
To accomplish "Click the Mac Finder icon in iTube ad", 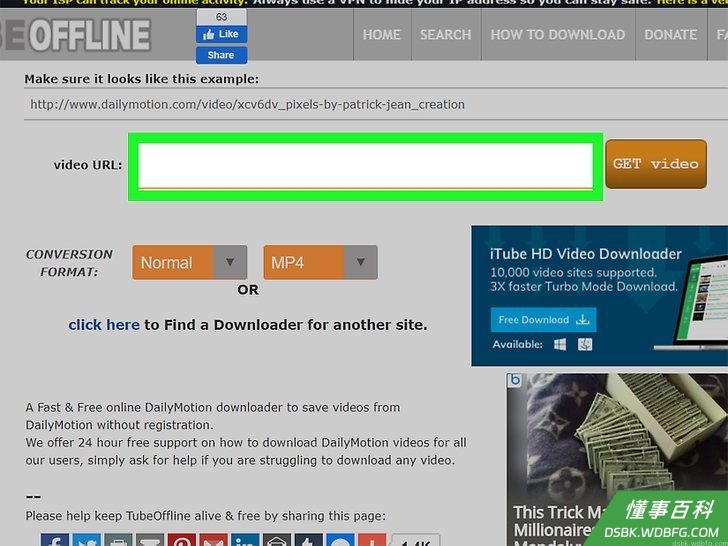I will click(x=585, y=344).
